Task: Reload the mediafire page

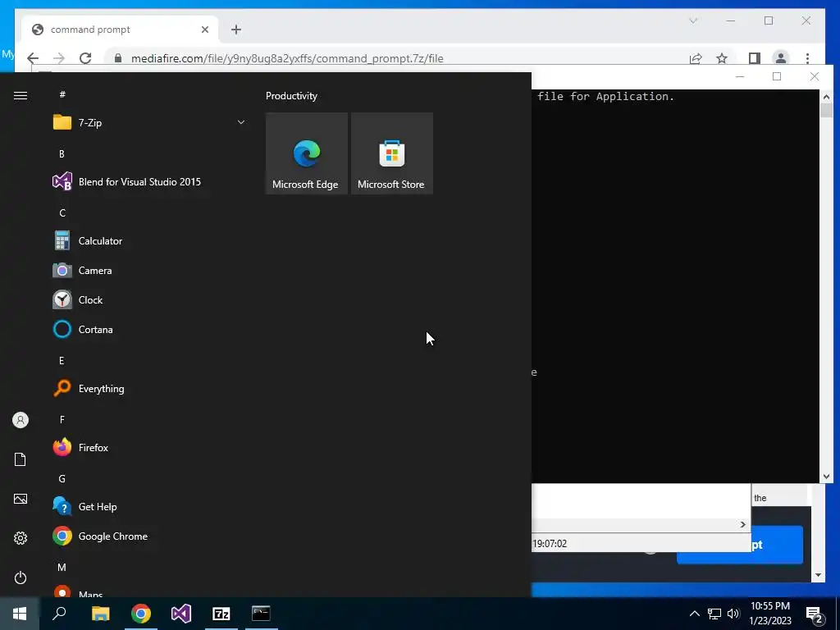Action: 85,58
